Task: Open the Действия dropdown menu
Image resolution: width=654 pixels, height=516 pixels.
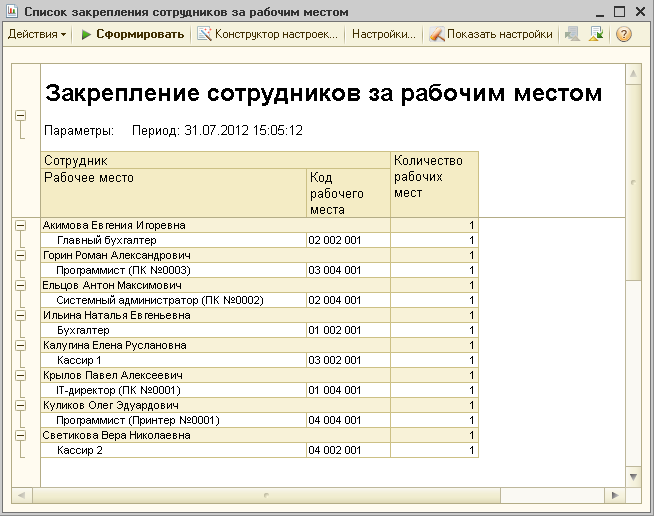Action: coord(37,34)
